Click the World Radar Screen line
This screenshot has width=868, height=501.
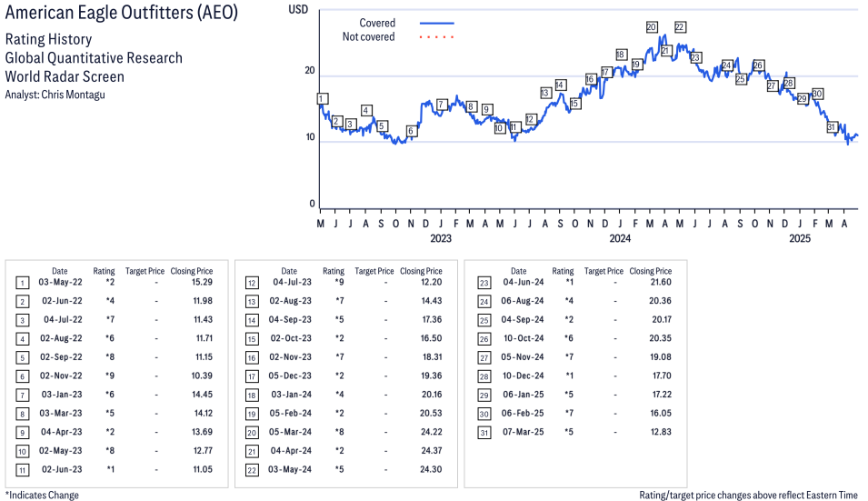[65, 76]
